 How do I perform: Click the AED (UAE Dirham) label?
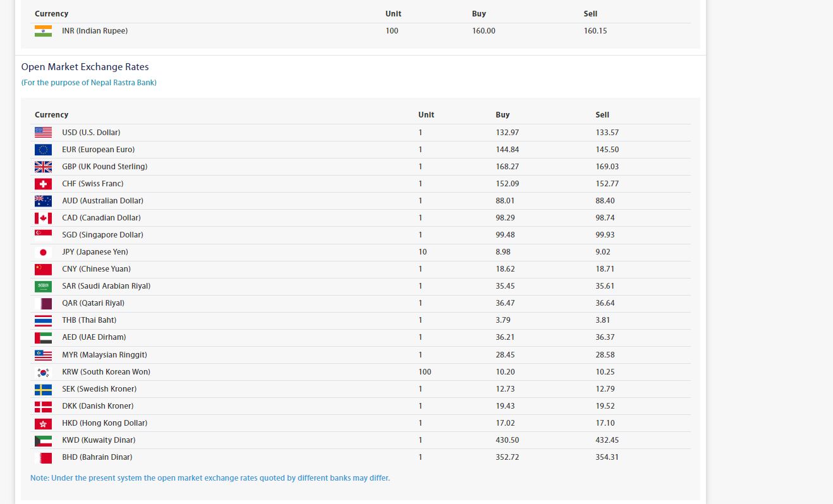tap(94, 337)
